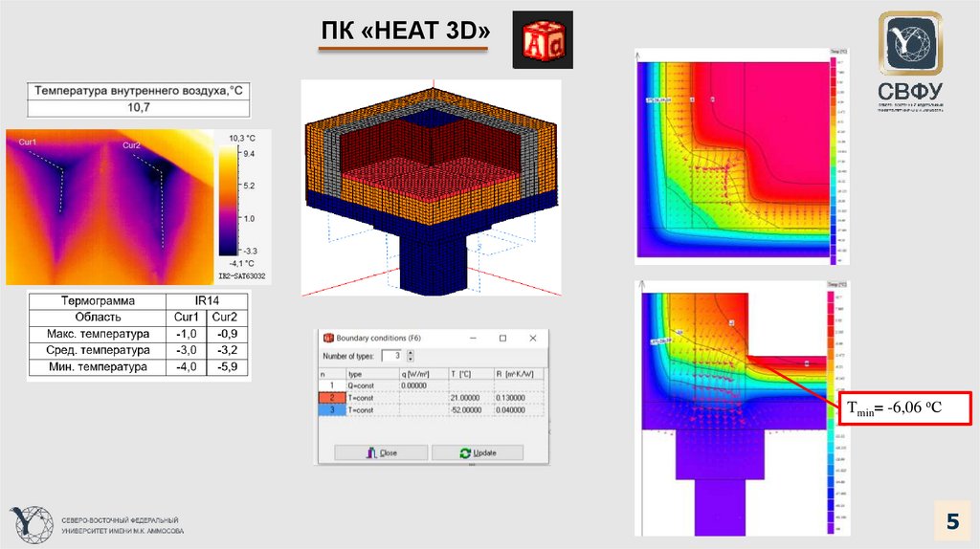Click the 'Cur2' label on thermogram

(x=131, y=144)
